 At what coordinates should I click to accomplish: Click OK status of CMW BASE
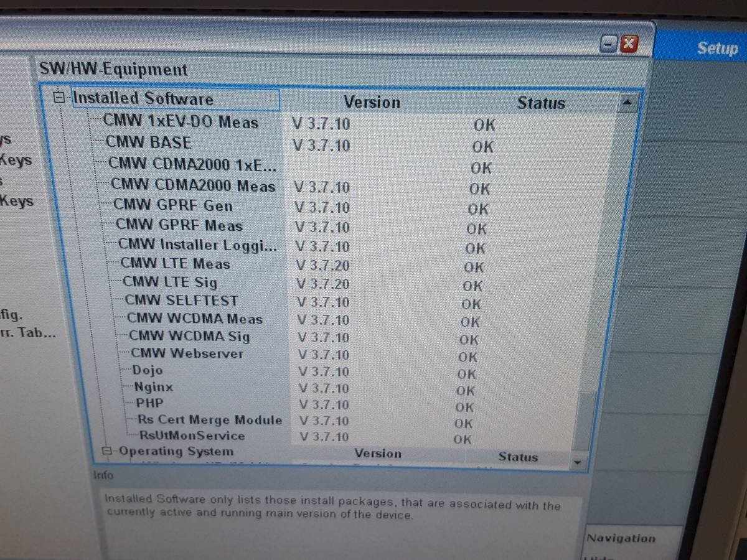[x=482, y=147]
